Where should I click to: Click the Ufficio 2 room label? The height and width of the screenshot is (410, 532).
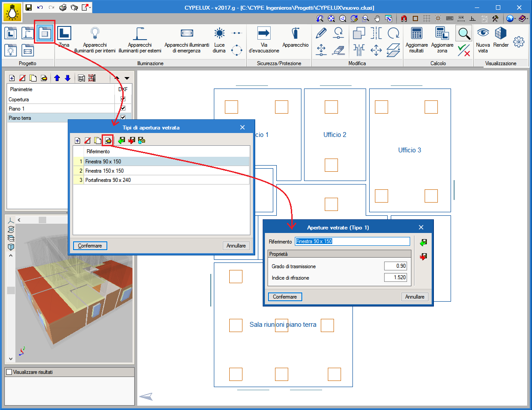tap(335, 135)
